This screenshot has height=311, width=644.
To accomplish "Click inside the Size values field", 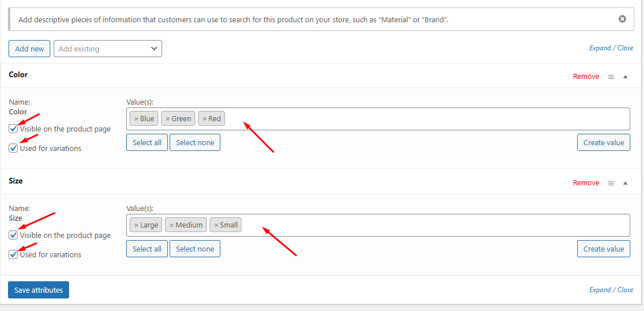I will point(434,225).
